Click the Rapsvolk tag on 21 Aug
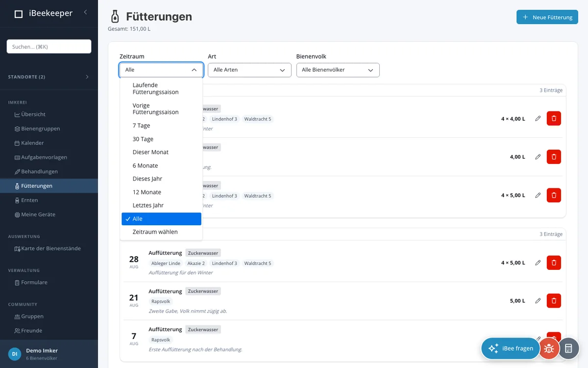588x368 pixels. pyautogui.click(x=161, y=301)
